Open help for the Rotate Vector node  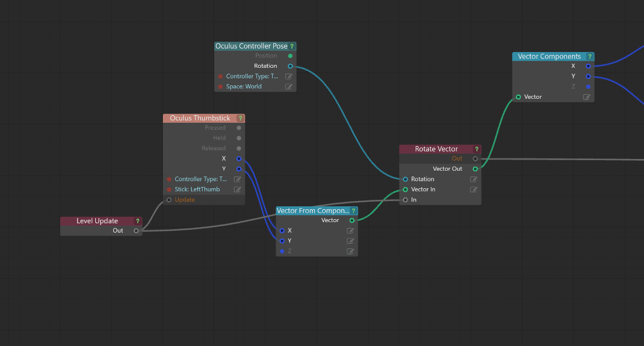point(477,148)
